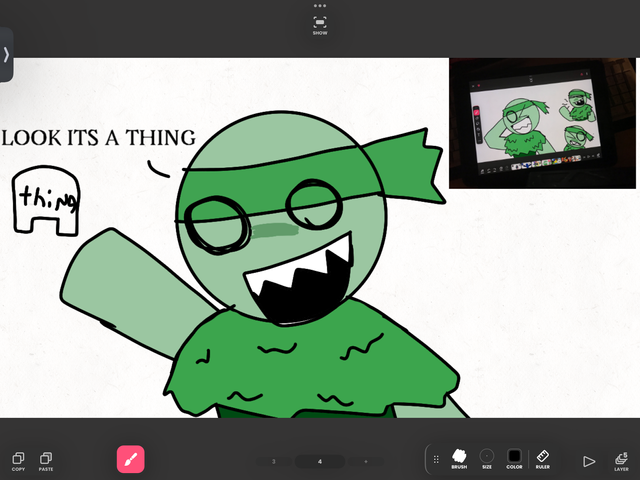Click the tool panel drag handle dots
This screenshot has width=640, height=480.
click(436, 460)
